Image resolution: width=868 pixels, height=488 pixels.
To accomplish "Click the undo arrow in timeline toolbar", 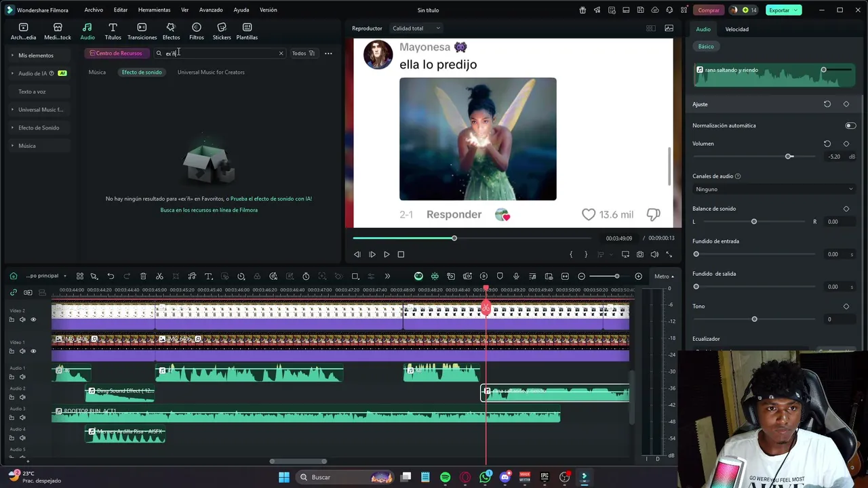I will coord(111,276).
